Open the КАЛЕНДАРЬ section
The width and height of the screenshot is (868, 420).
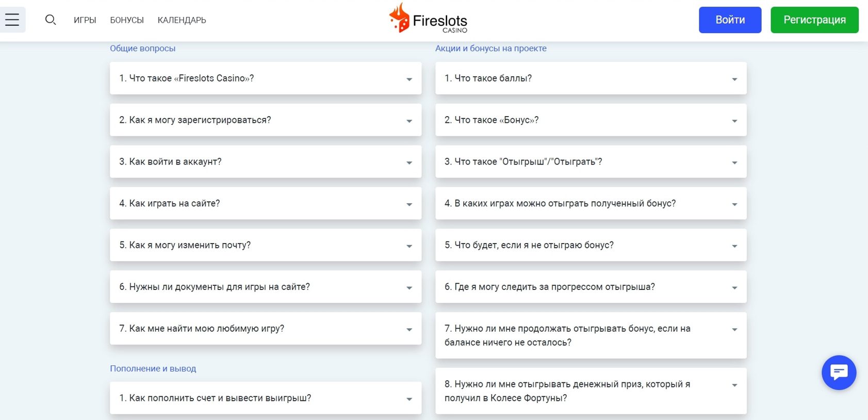click(181, 20)
